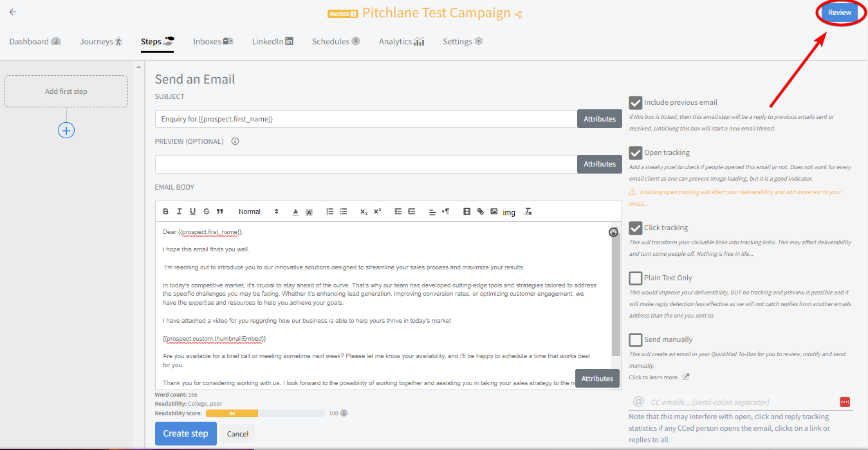Click the Pitchlane Test Campaign title
The width and height of the screenshot is (868, 450).
tap(436, 14)
